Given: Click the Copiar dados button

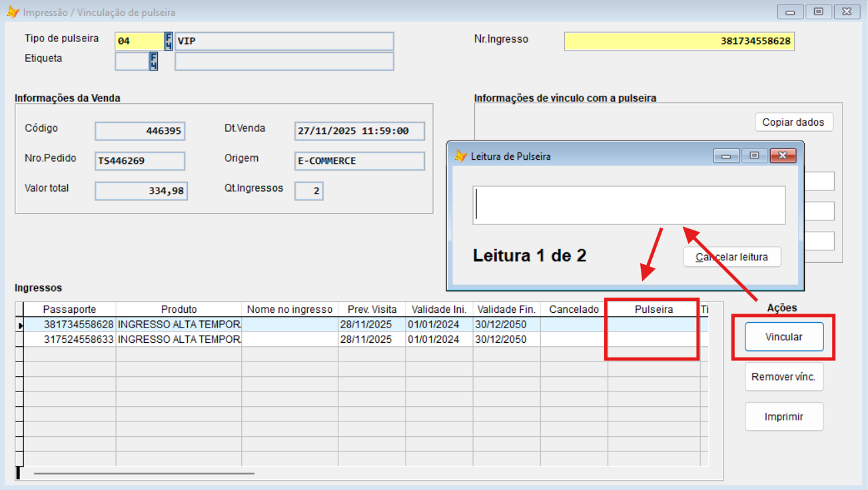Looking at the screenshot, I should click(793, 122).
